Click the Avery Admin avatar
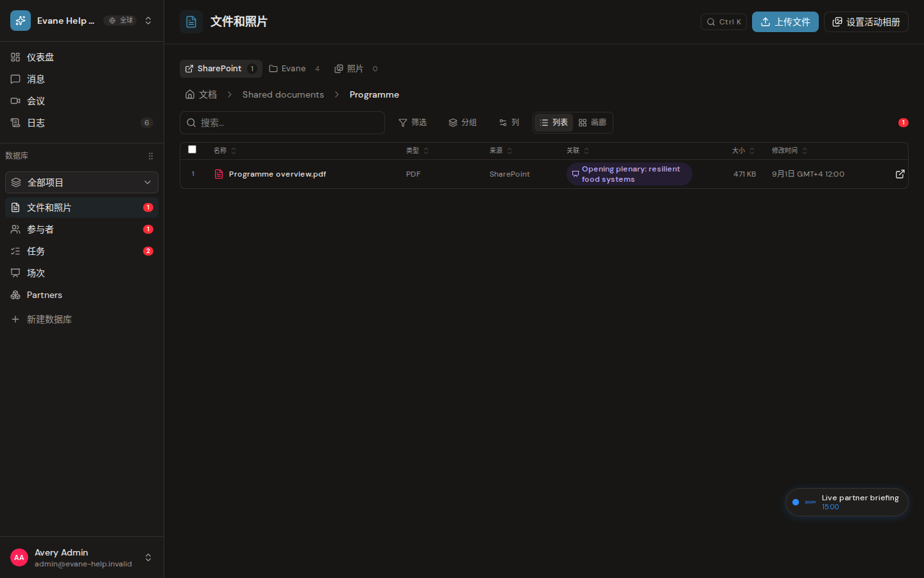924x578 pixels. [x=19, y=557]
